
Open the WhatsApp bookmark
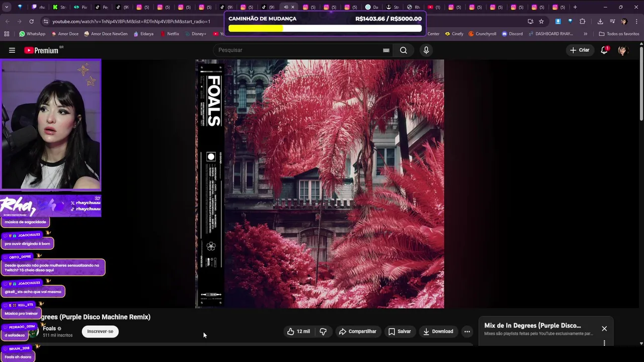32,34
